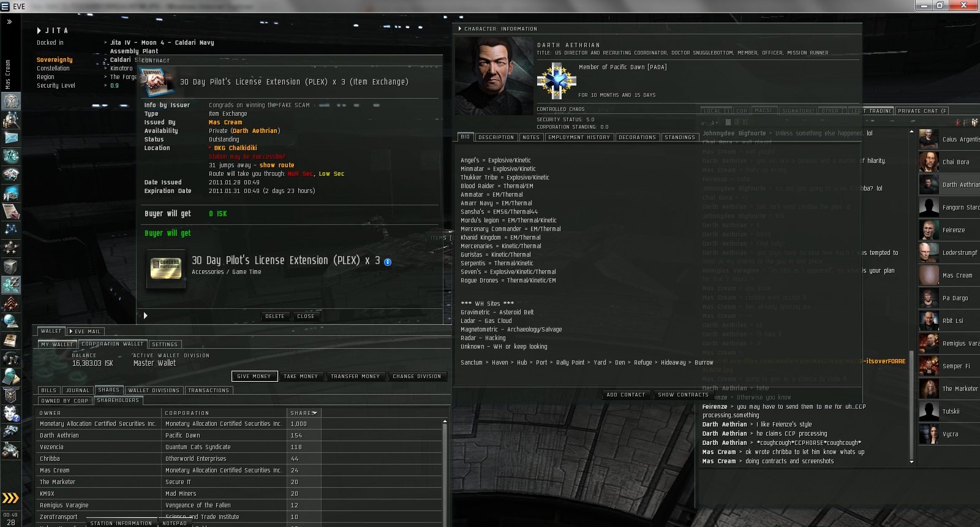
Task: Click the Transfer Money button
Action: tap(355, 376)
